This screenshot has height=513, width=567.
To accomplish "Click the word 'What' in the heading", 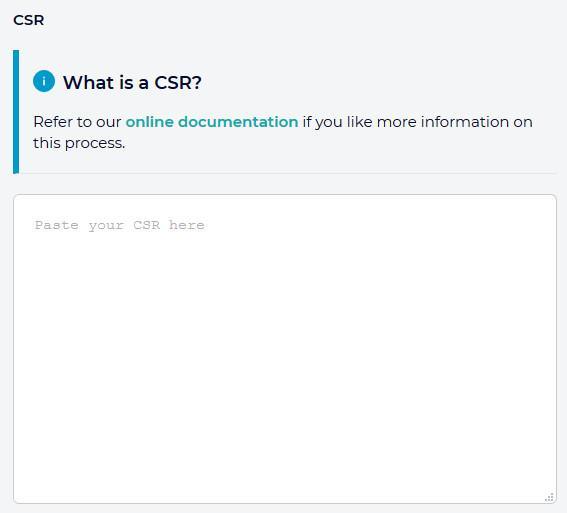I will (x=89, y=82).
